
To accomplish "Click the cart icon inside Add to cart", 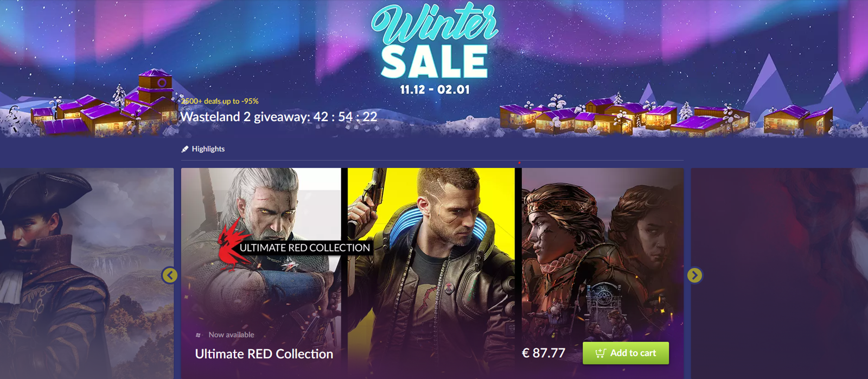I will 601,353.
